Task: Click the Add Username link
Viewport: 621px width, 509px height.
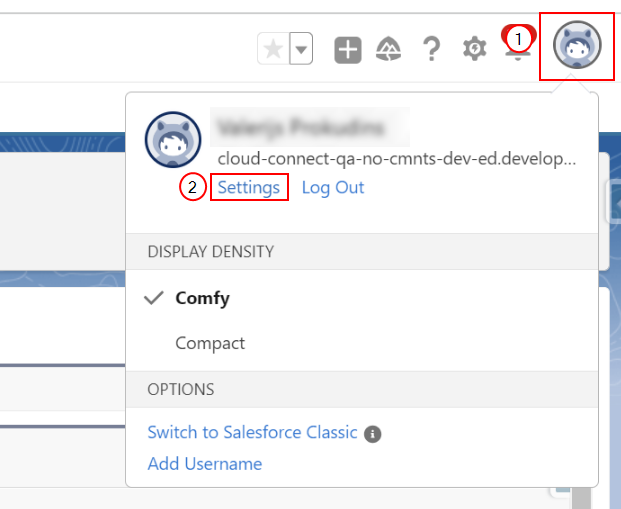Action: [205, 464]
